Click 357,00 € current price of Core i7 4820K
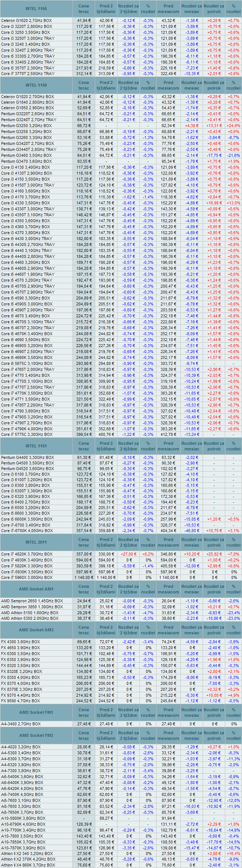Screen dimensions: 242x868 point(84,554)
